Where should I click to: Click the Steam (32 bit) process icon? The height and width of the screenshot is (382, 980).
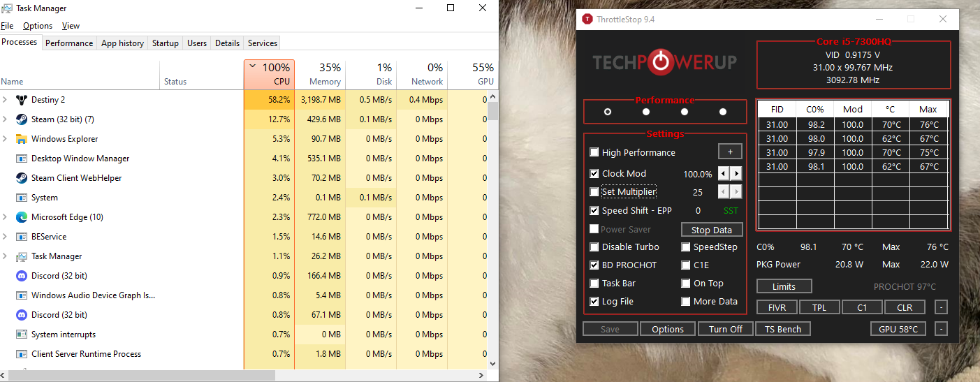(21, 119)
